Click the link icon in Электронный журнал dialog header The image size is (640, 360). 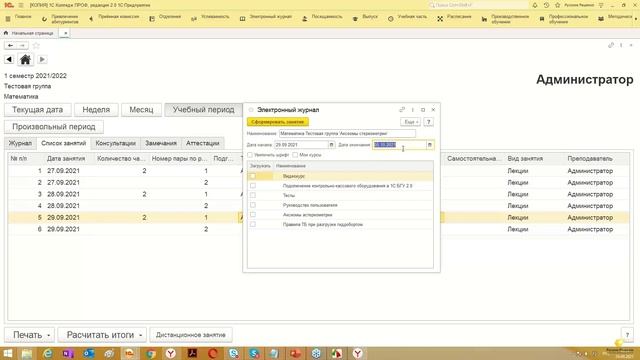pos(402,110)
